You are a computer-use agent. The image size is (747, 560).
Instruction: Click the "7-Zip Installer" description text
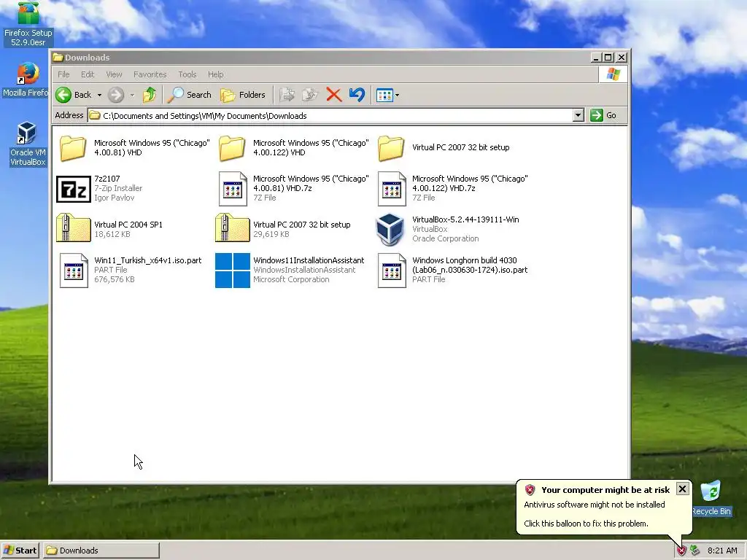[x=118, y=188]
